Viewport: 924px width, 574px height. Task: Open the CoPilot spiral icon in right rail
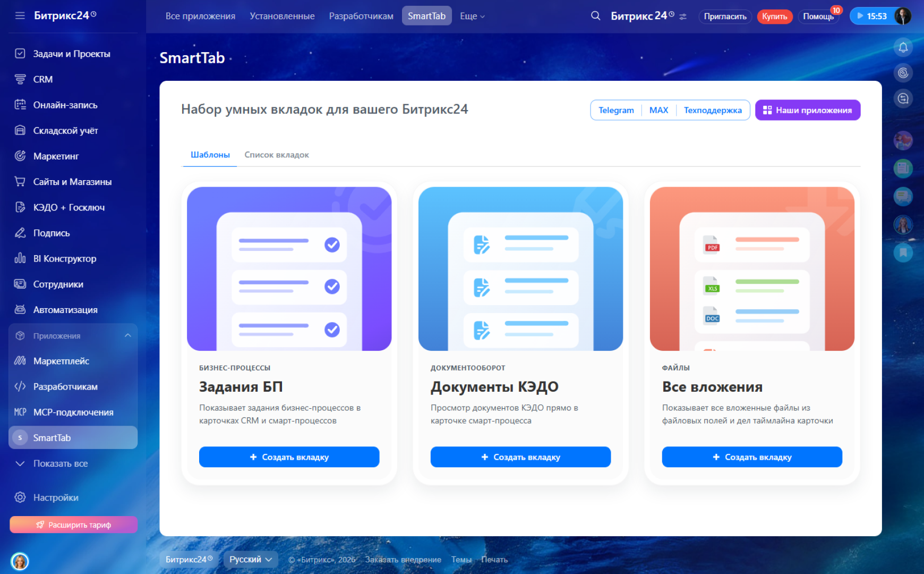pos(903,73)
